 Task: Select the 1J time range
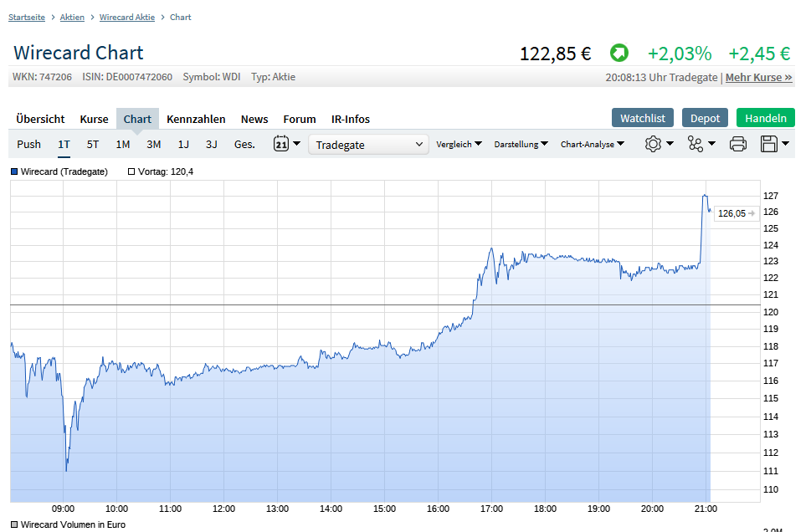183,144
